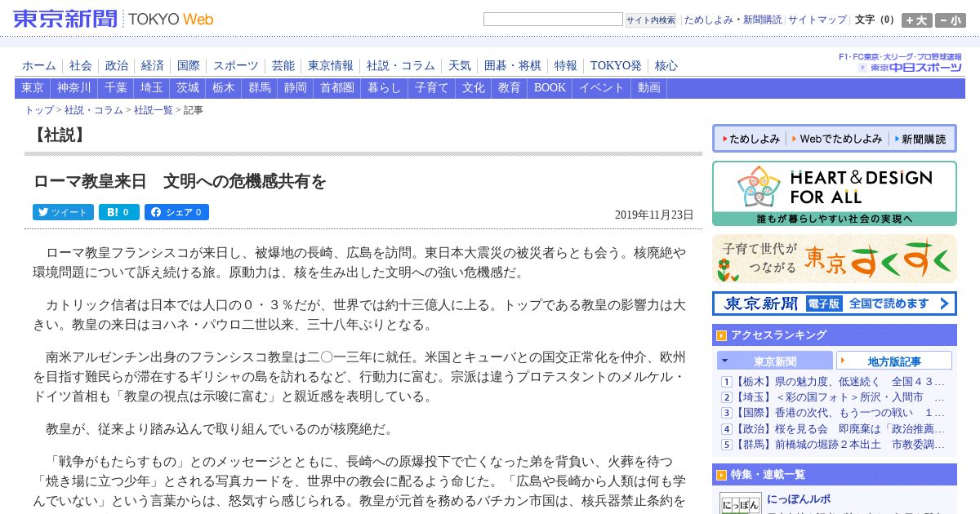This screenshot has height=514, width=980.
Task: Open サイトマップ link
Action: coord(817,20)
